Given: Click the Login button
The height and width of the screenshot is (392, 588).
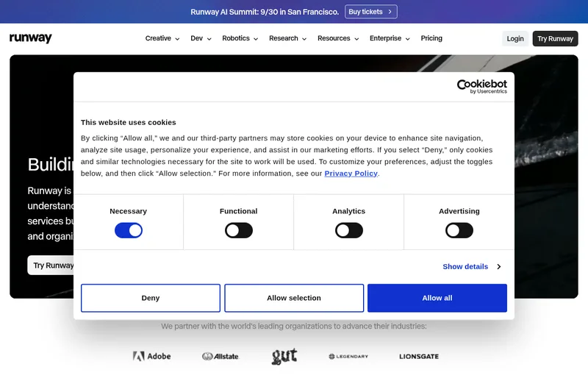Looking at the screenshot, I should pyautogui.click(x=515, y=39).
